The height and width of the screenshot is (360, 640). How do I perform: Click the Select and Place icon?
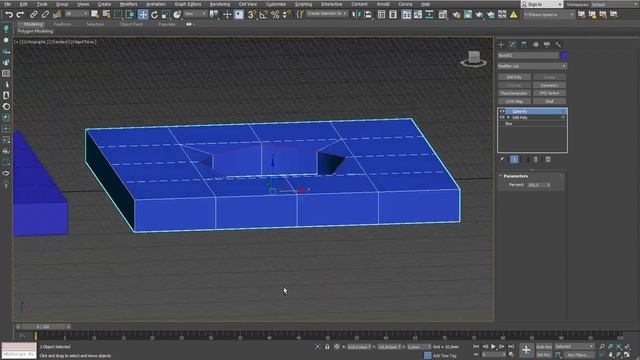click(177, 15)
